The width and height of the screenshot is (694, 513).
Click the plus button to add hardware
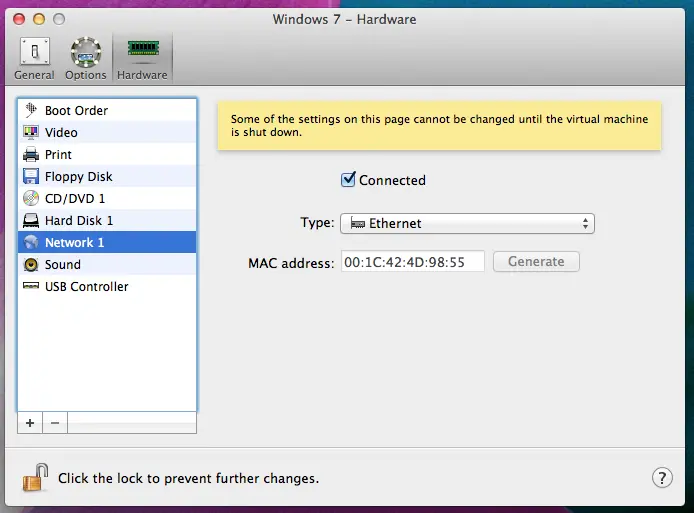30,423
